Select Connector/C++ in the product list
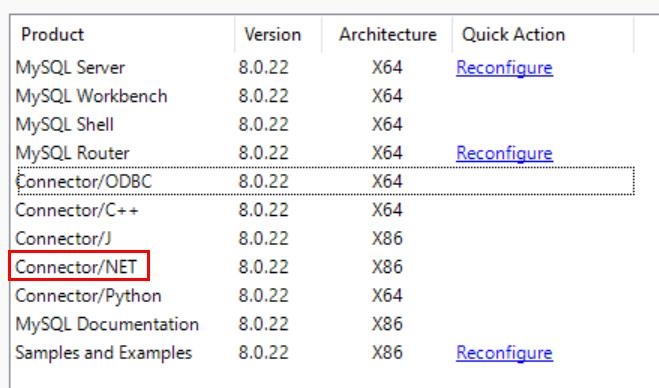Image resolution: width=659 pixels, height=388 pixels. [x=326, y=210]
